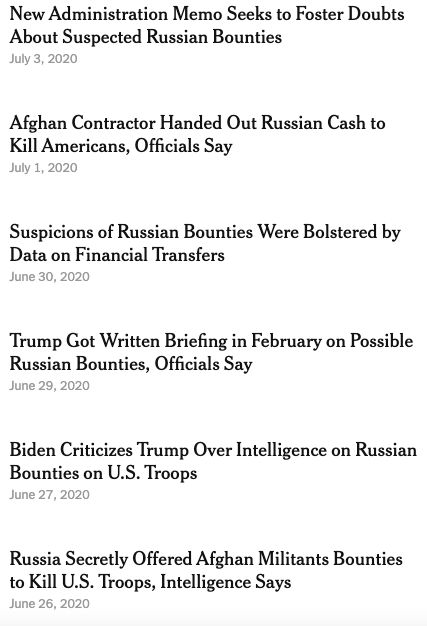Viewport: 427px width, 626px height.
Task: Click the 'About Suspected Russian Bounties' headline line
Action: [146, 37]
